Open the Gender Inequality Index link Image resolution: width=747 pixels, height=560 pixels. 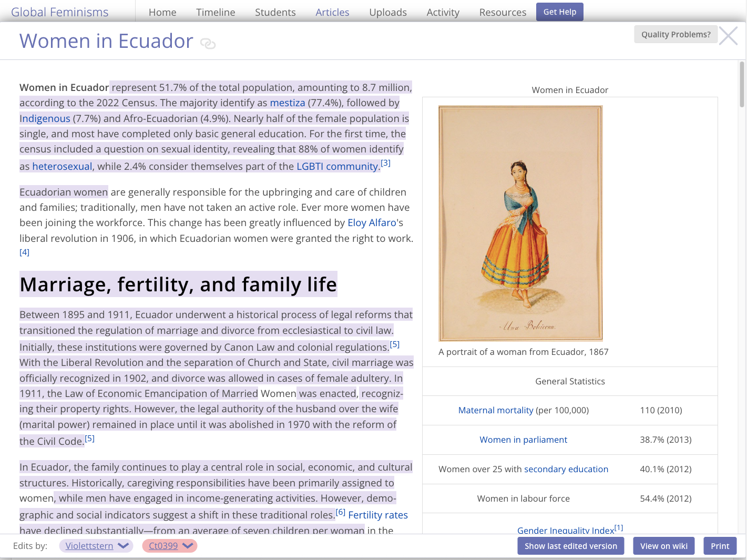coord(566,530)
